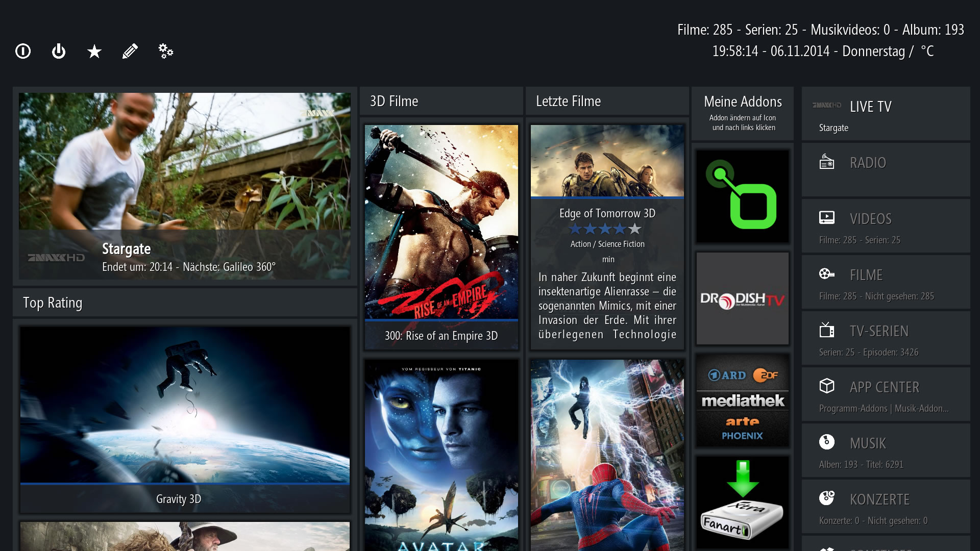The height and width of the screenshot is (551, 980).
Task: Click 'Endet um: 20:14' program info
Action: 137,267
